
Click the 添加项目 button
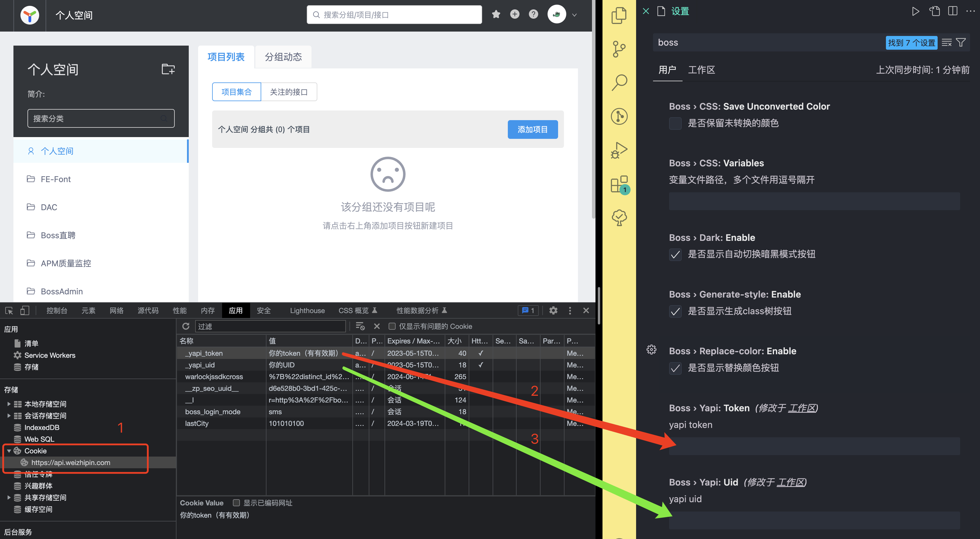[532, 129]
